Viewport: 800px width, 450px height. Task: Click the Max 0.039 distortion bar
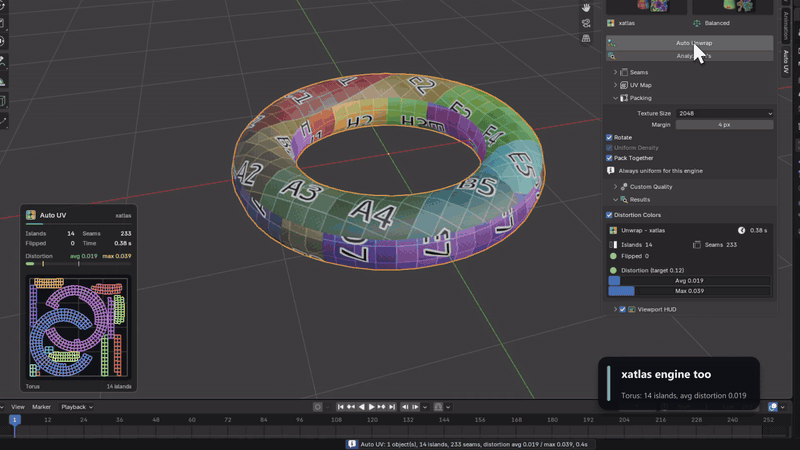point(689,291)
